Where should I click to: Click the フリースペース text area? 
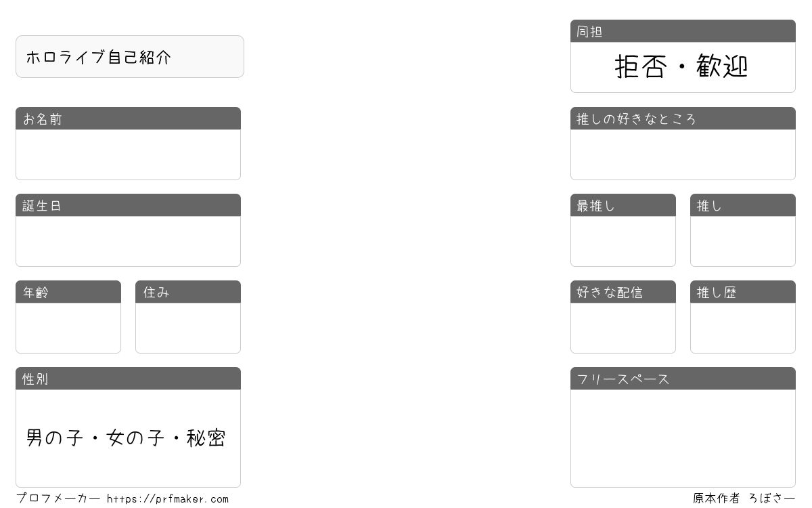click(x=683, y=438)
